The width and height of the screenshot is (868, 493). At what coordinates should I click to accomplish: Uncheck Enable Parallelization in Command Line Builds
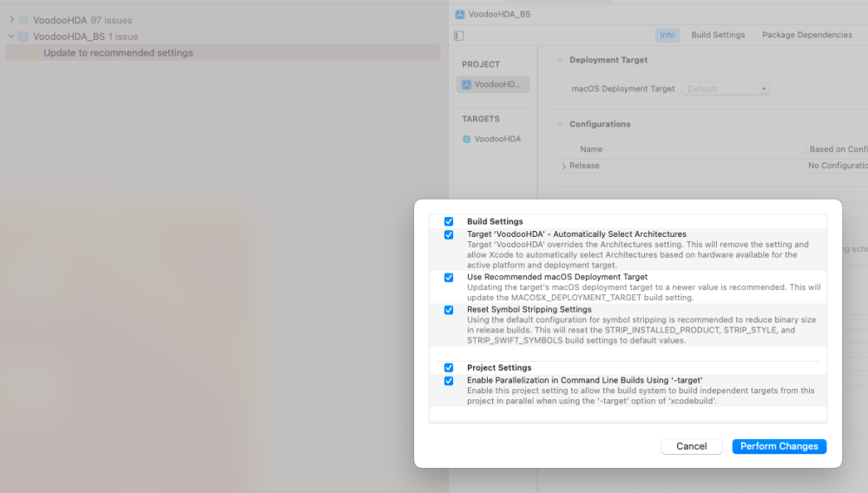click(x=449, y=381)
